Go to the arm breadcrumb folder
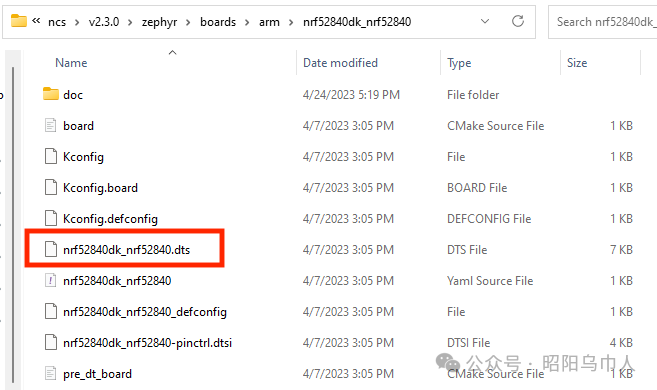Image resolution: width=657 pixels, height=390 pixels. (x=269, y=22)
